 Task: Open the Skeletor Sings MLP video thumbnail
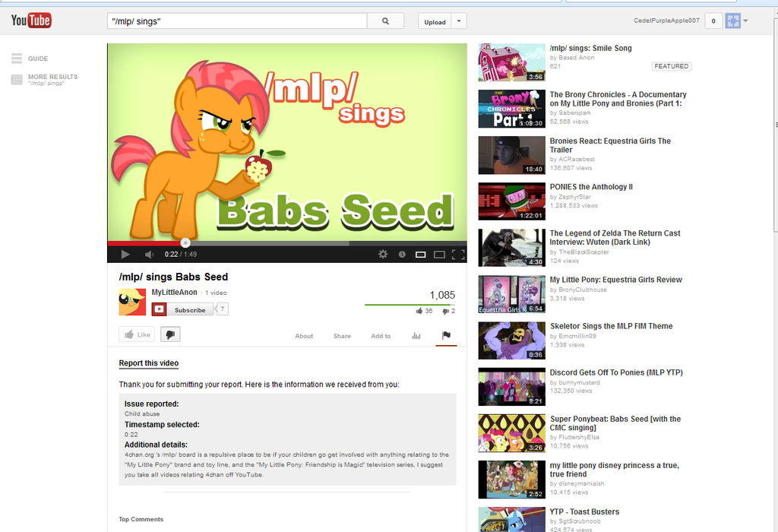[x=511, y=340]
